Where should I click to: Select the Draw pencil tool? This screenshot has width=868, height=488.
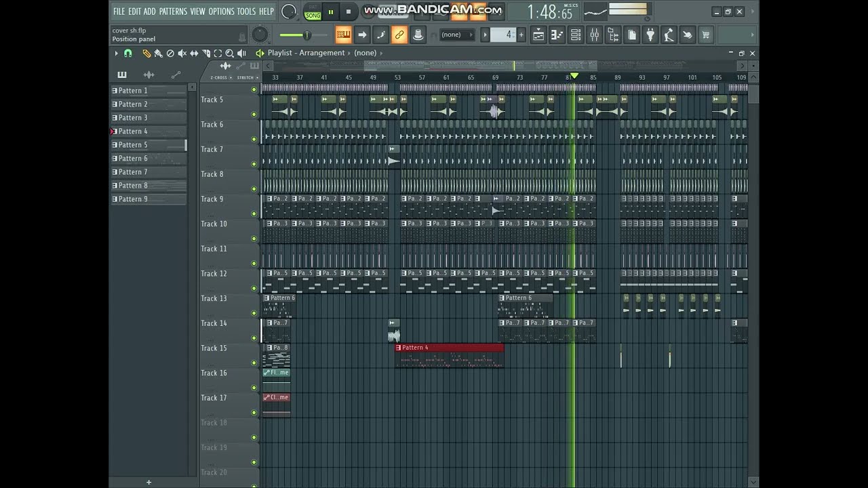click(146, 53)
